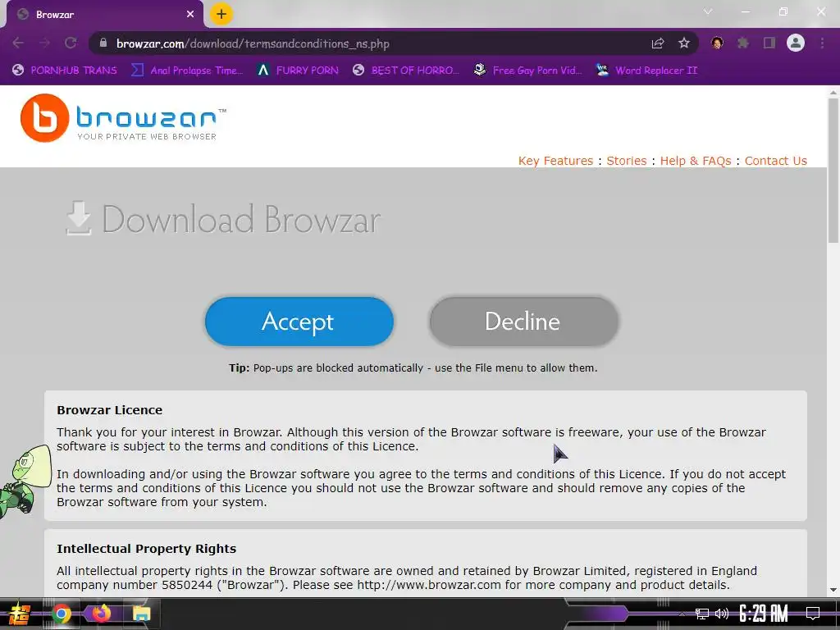Click the browser forward arrow
Image resolution: width=840 pixels, height=630 pixels.
tap(44, 43)
